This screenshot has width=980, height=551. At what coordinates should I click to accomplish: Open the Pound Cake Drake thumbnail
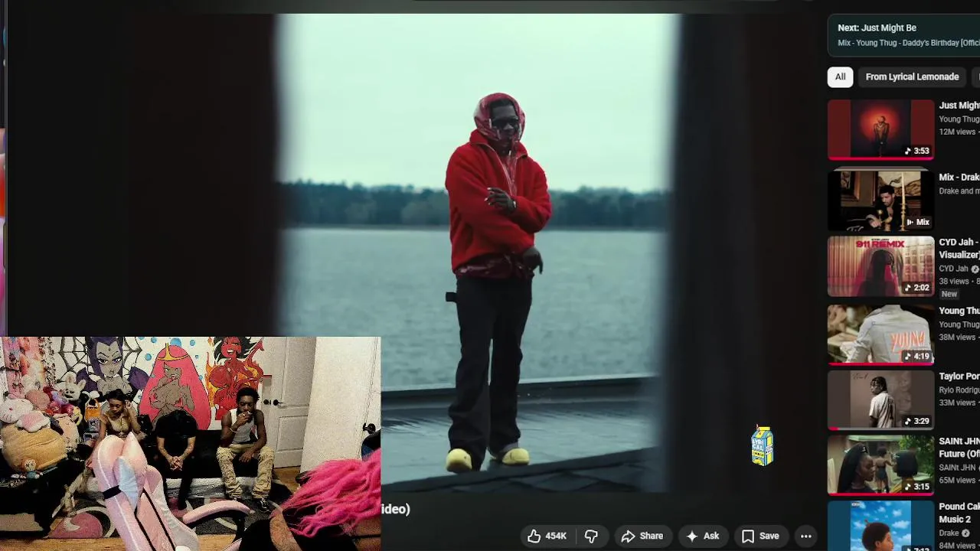click(x=880, y=526)
